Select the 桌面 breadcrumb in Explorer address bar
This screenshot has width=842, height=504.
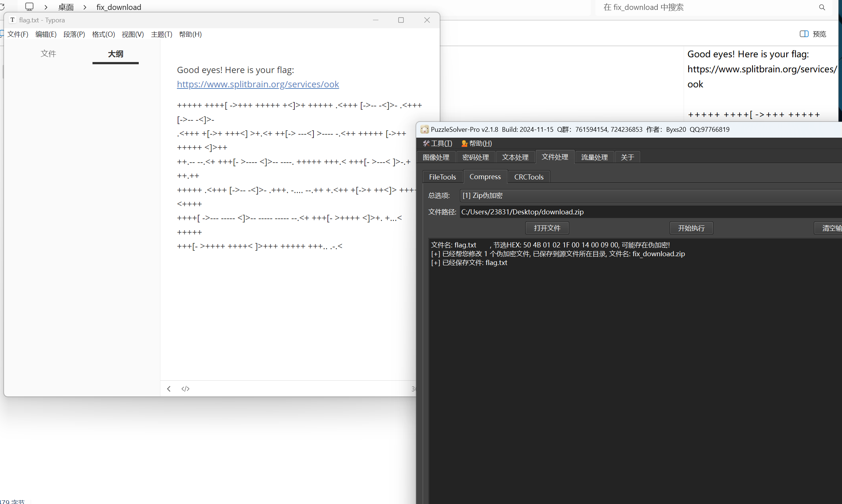(66, 7)
